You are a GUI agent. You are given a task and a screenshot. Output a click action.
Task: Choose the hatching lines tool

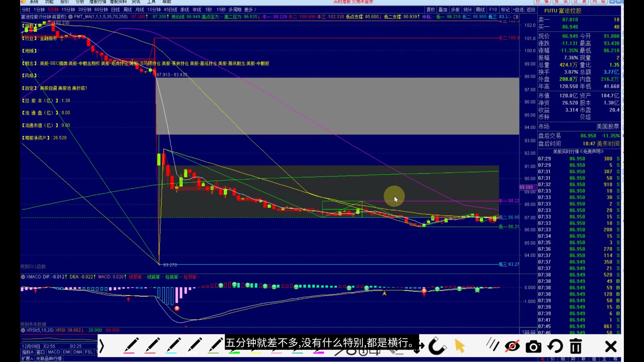coord(492,345)
